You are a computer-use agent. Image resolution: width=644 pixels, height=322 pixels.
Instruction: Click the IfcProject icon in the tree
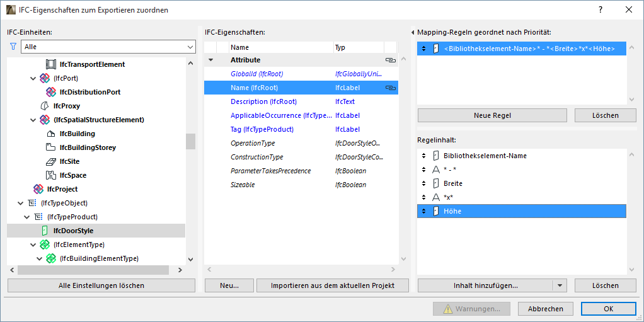click(38, 189)
